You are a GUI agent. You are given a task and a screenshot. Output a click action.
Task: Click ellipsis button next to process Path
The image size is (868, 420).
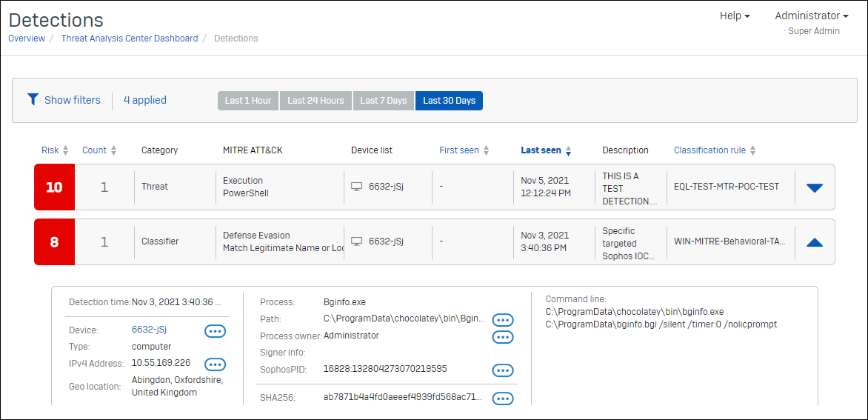click(x=503, y=320)
